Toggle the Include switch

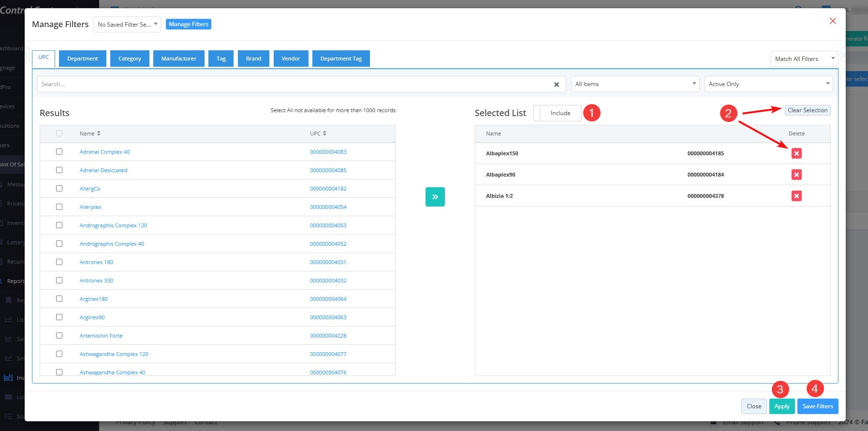click(558, 113)
